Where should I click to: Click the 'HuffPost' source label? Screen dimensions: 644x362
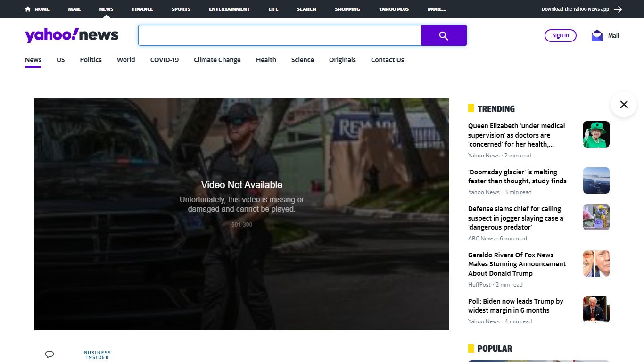point(479,285)
